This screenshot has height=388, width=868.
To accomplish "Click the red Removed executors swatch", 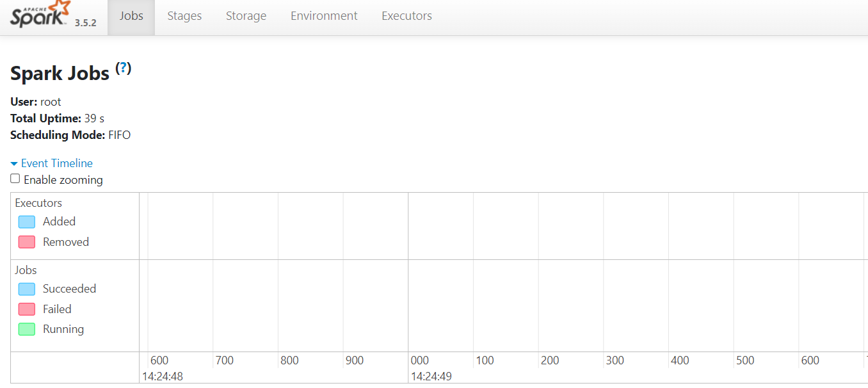I will 27,242.
